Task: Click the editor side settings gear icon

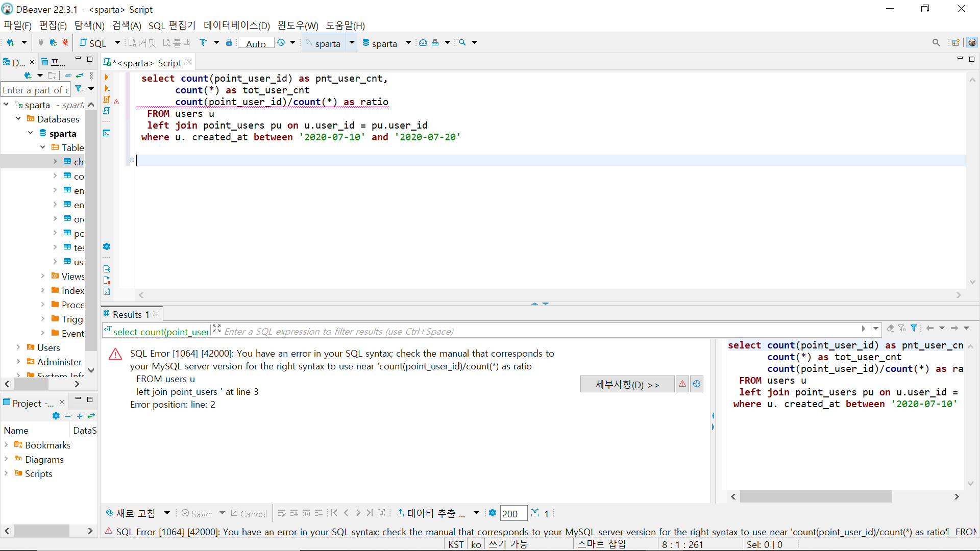Action: [107, 246]
